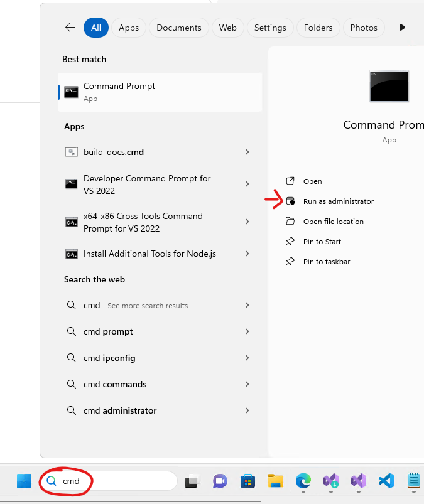424x504 pixels.
Task: Switch to the Settings filter tab
Action: tap(270, 28)
